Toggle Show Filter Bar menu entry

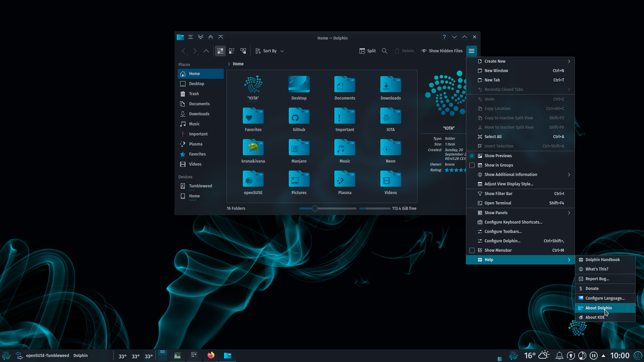[520, 194]
